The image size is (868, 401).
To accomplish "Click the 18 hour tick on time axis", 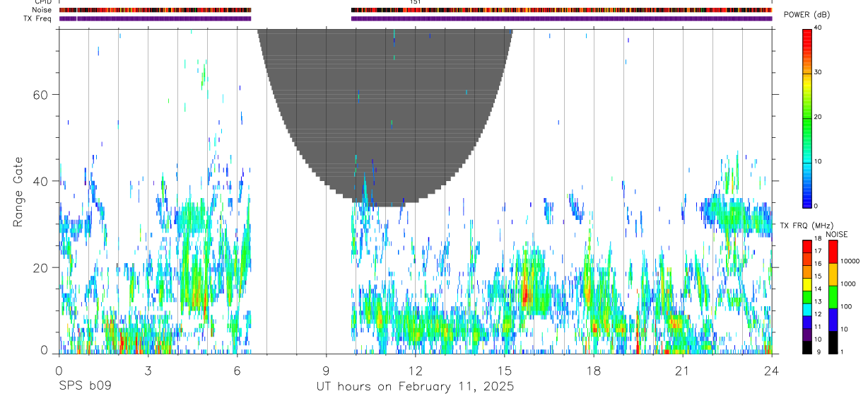I will [593, 369].
